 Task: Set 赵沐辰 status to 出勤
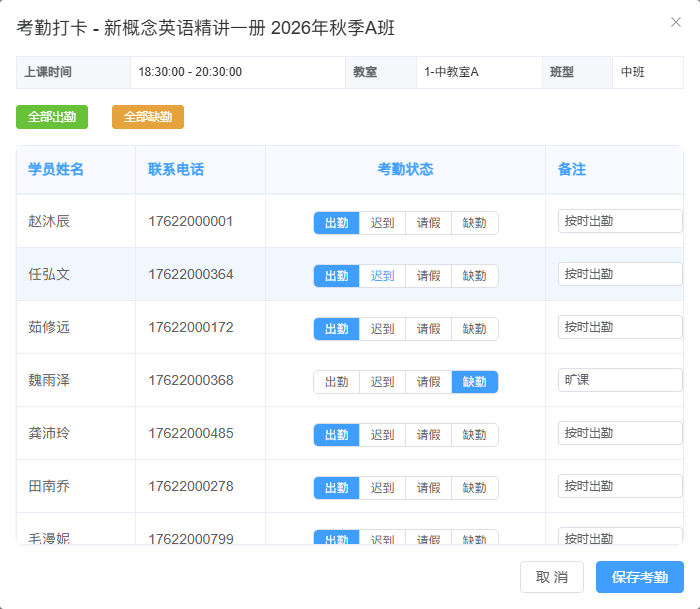337,223
